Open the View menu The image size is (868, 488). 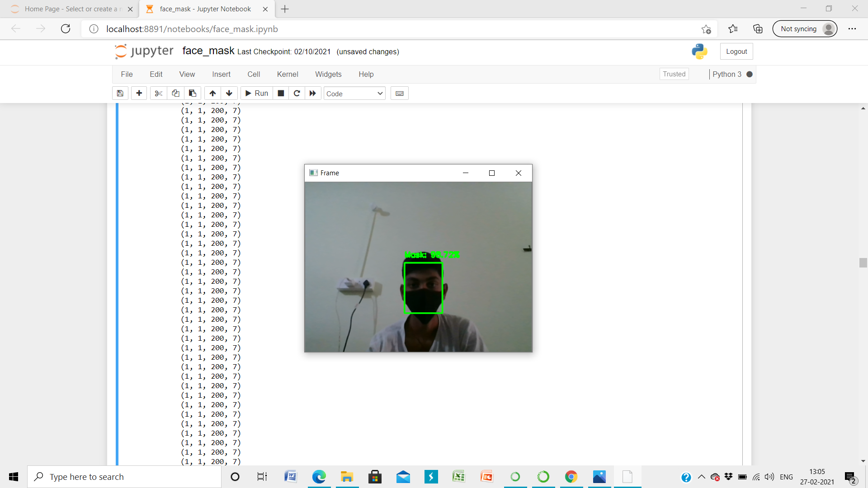point(187,74)
